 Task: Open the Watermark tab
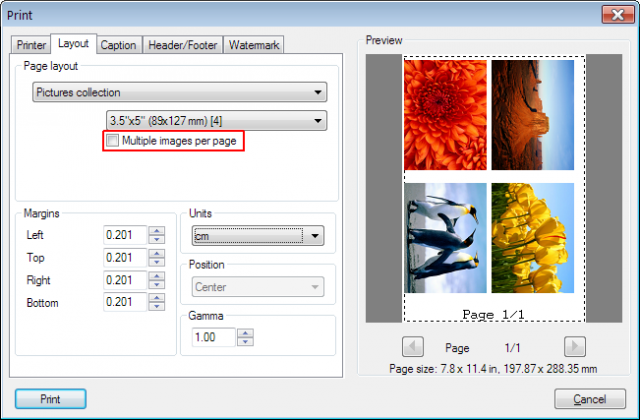tap(253, 45)
